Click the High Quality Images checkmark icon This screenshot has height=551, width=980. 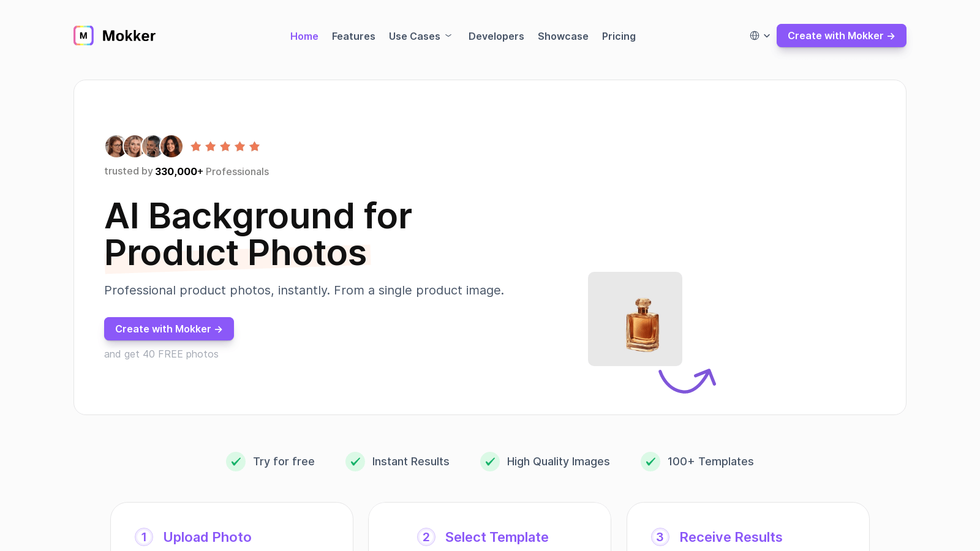(x=490, y=462)
